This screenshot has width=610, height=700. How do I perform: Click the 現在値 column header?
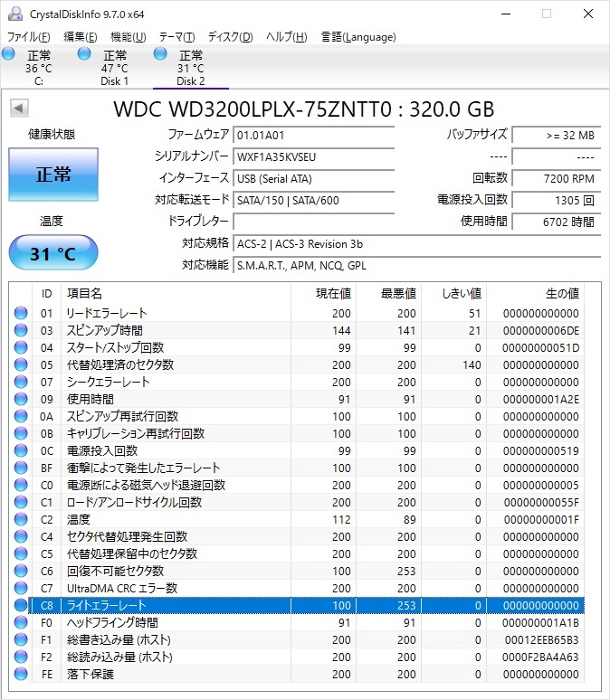coord(323,293)
